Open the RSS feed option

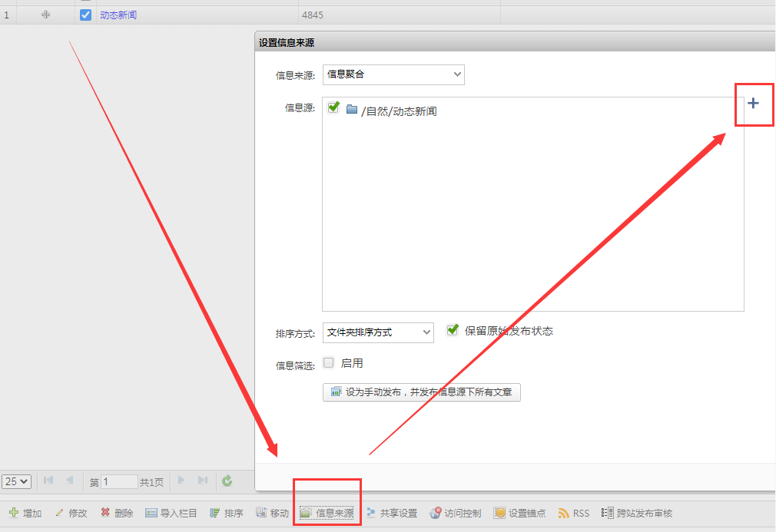coord(573,513)
